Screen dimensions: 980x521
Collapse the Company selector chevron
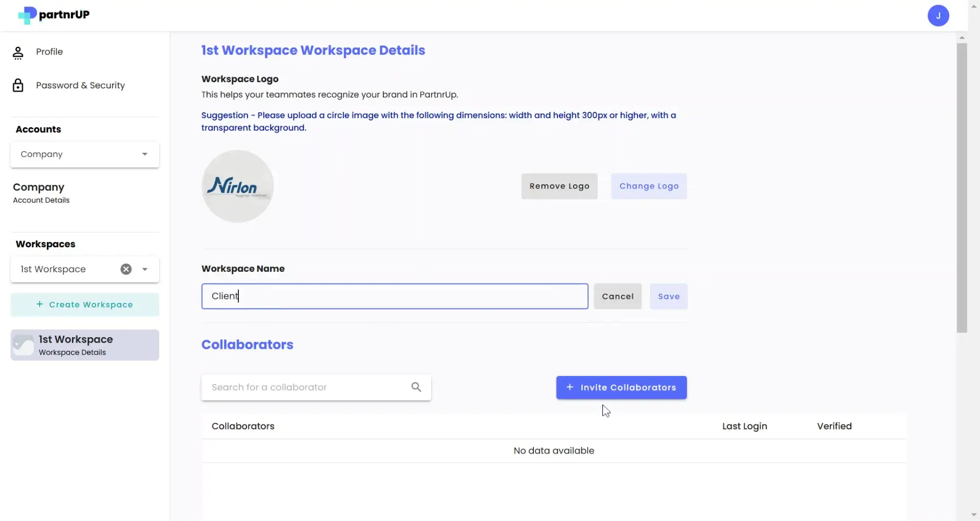click(144, 154)
